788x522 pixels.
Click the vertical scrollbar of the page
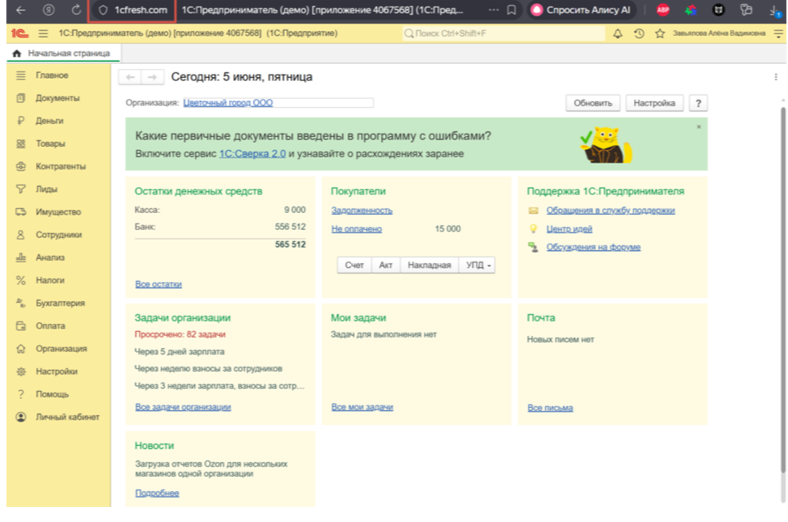point(782,289)
